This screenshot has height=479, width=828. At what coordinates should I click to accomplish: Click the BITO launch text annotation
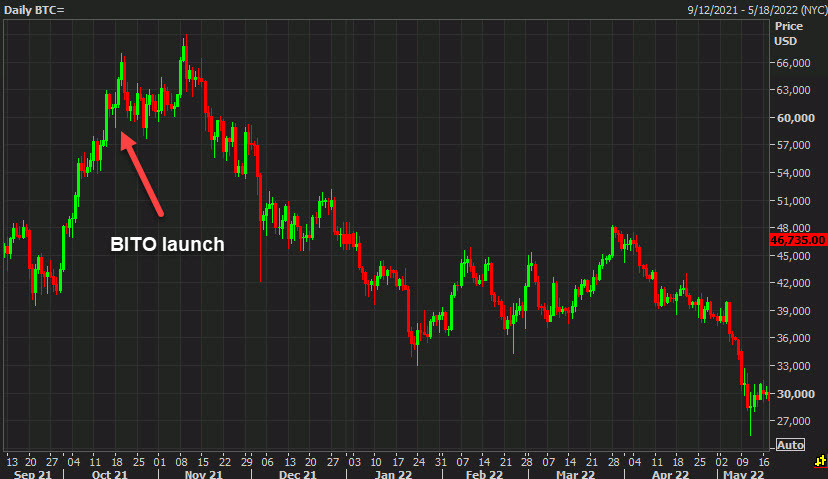point(167,243)
